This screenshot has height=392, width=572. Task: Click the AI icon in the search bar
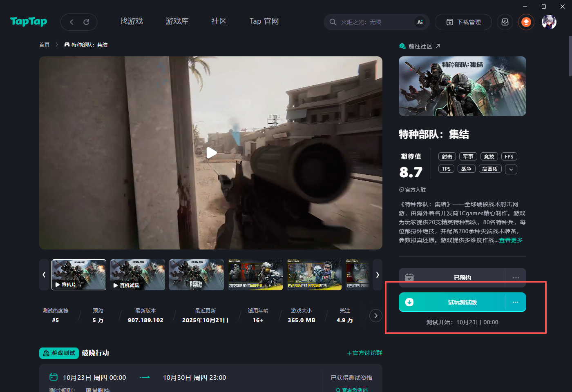point(420,22)
